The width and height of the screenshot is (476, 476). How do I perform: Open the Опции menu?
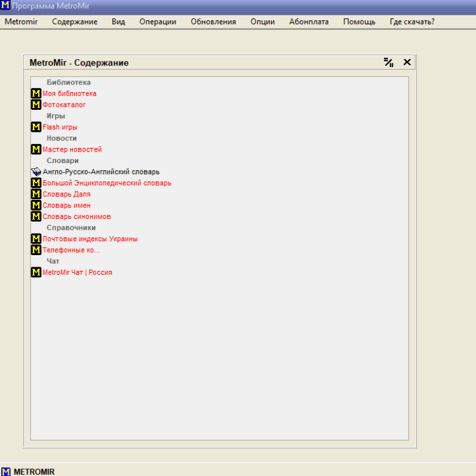point(263,22)
